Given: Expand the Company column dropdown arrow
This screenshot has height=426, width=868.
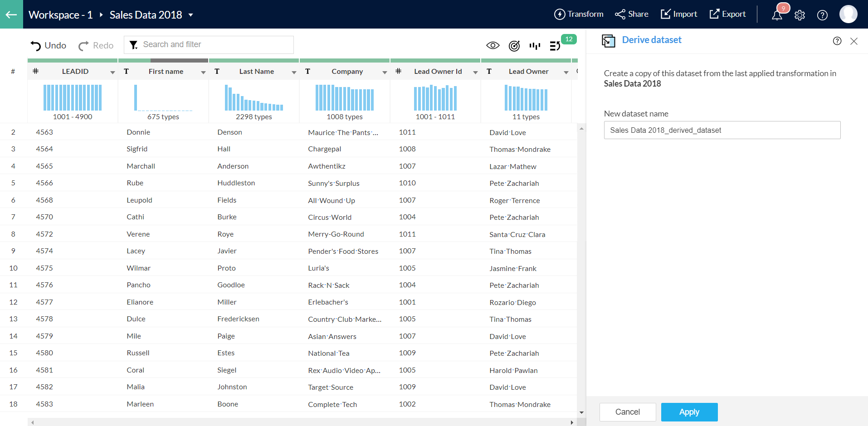Looking at the screenshot, I should point(385,72).
